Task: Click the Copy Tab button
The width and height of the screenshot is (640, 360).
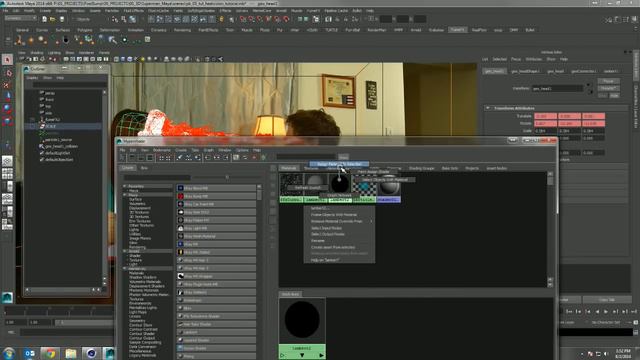Action: tap(607, 300)
